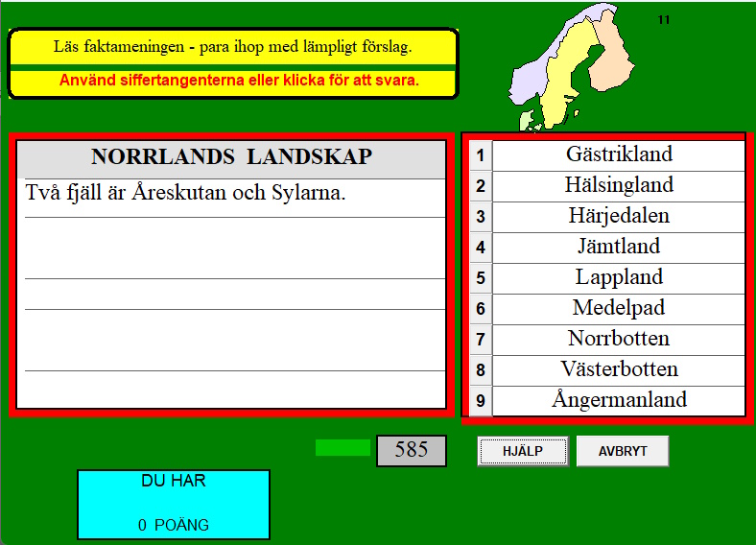This screenshot has height=545, width=756.
Task: Click the cyan DU HAR POÄNG score panel
Action: coord(174,504)
